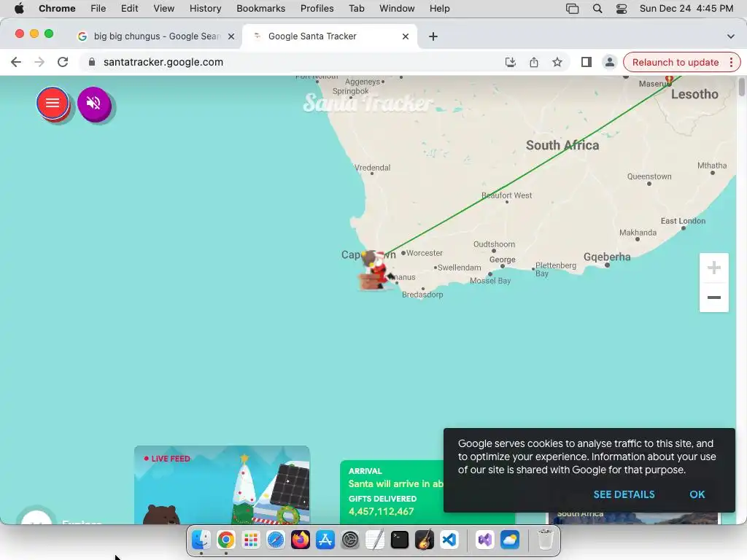Screen dimensions: 747x560
Task: Bookmark this tab with the star icon
Action: coord(557,62)
